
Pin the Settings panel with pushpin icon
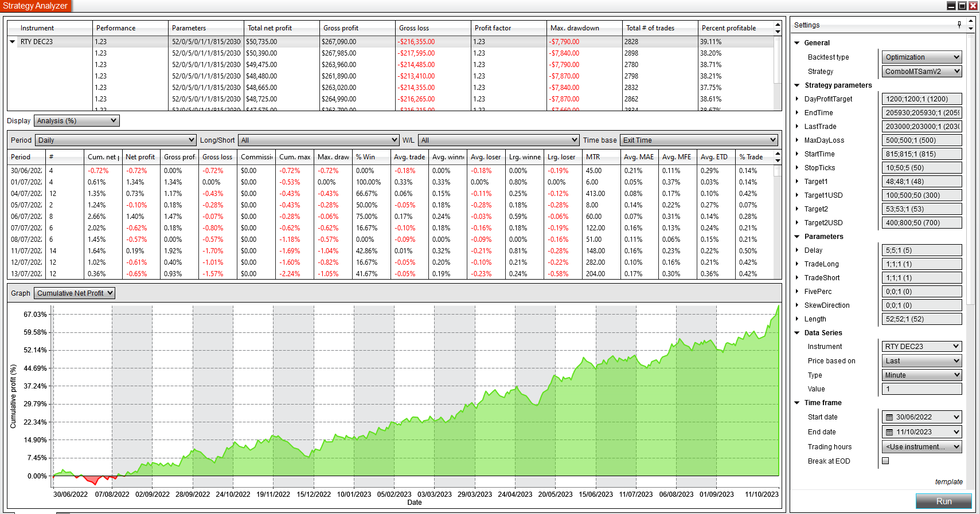coord(959,25)
